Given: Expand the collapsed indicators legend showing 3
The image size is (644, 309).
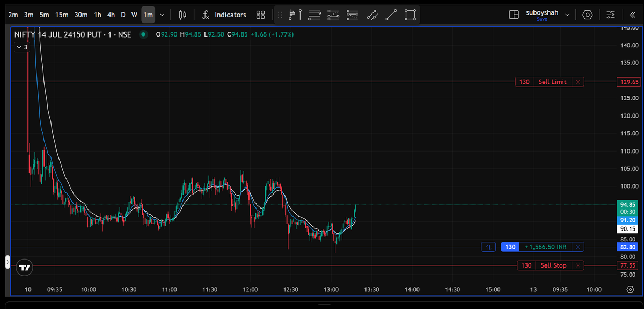Looking at the screenshot, I should 22,47.
